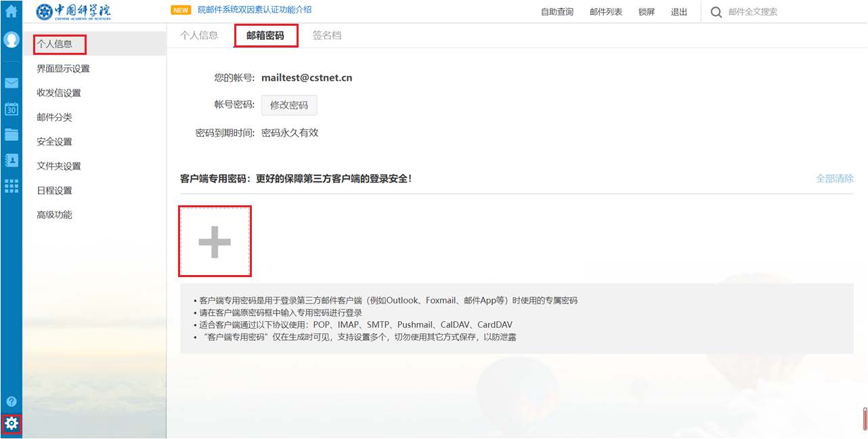This screenshot has width=868, height=439.
Task: Switch to the 签名档 tab
Action: (327, 35)
